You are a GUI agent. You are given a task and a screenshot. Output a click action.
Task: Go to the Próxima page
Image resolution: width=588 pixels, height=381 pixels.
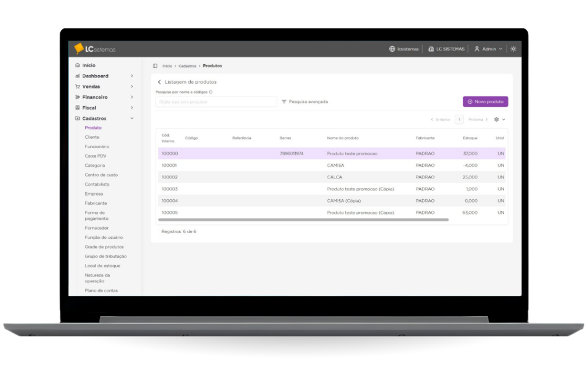click(478, 119)
